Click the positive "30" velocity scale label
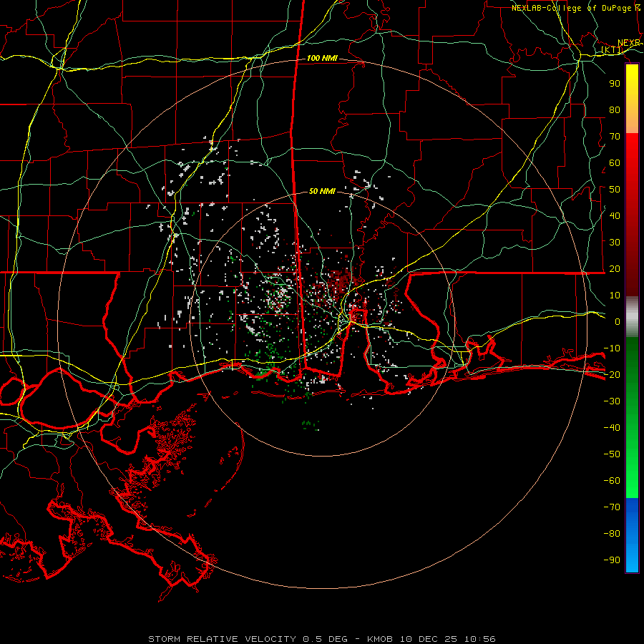Screen dimensions: 644x644 [x=615, y=243]
